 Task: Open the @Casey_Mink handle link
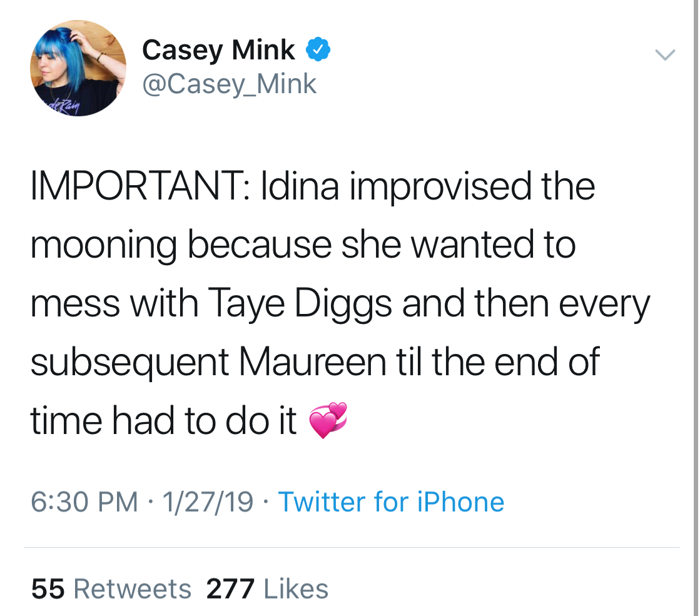pos(229,84)
